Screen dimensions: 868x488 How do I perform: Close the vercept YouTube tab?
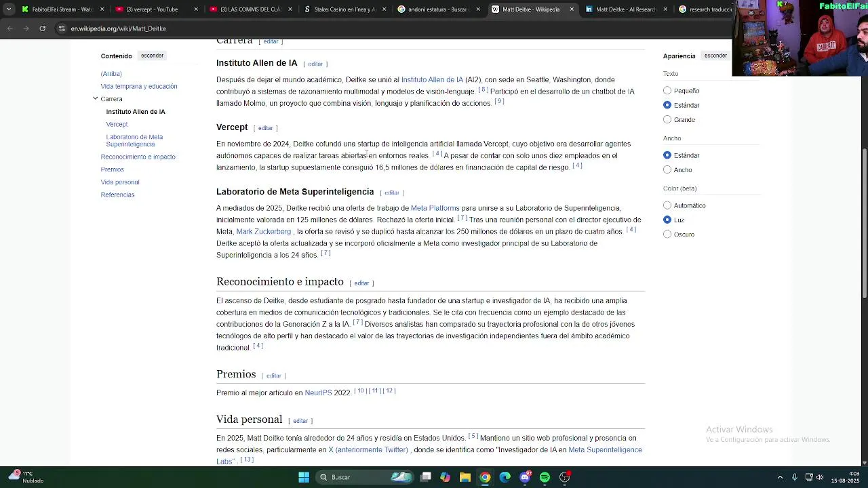click(197, 9)
